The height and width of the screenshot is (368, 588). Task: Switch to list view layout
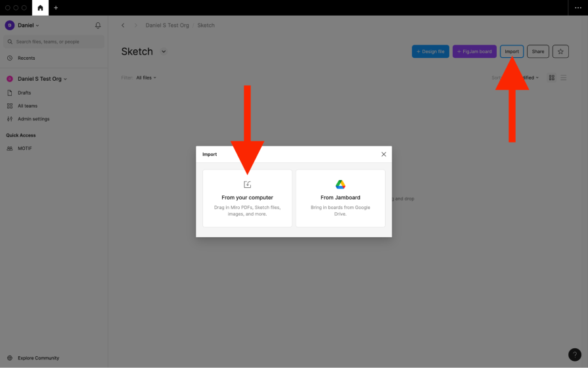pyautogui.click(x=563, y=78)
